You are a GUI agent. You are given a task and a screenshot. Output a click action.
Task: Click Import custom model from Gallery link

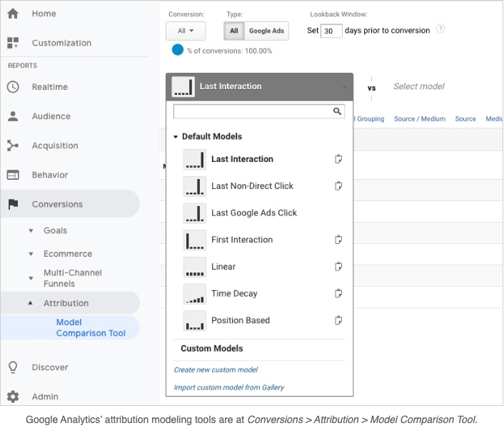229,387
